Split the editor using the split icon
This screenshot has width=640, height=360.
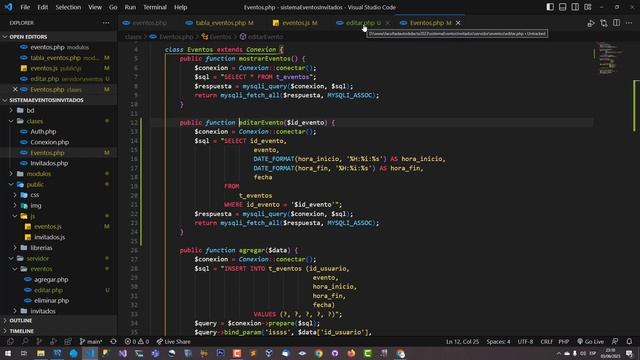(616, 23)
